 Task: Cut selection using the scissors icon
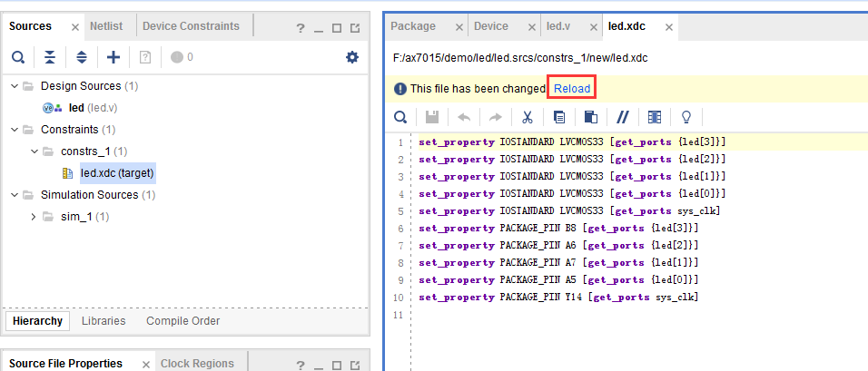527,117
